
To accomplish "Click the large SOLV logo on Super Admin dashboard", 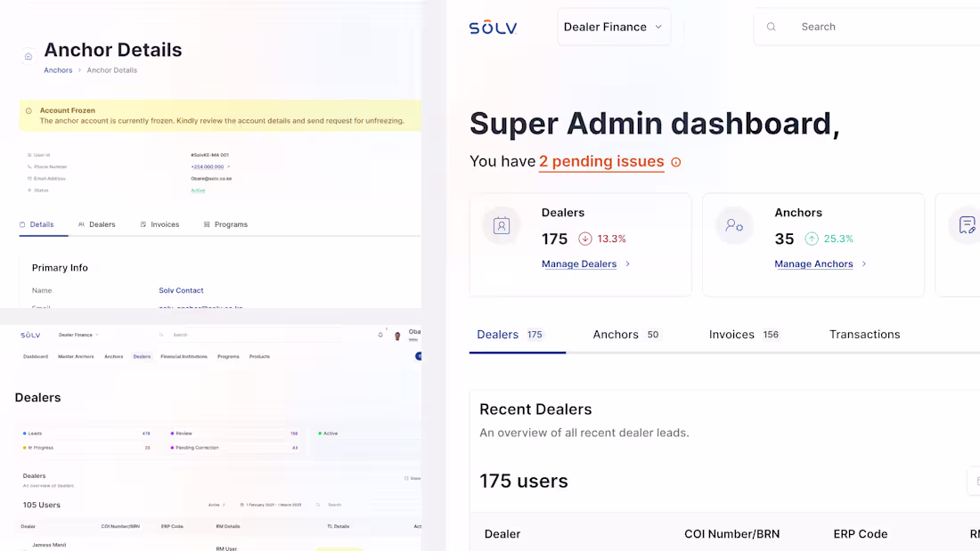I will (x=493, y=28).
